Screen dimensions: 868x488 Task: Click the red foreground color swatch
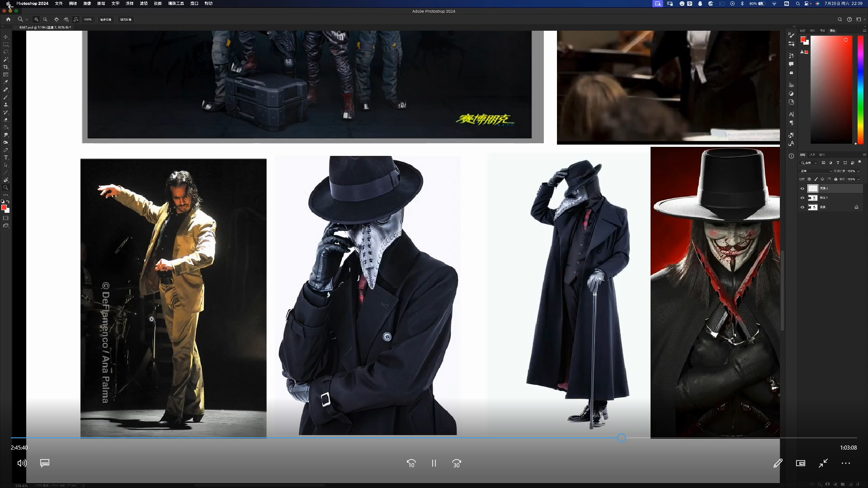click(x=4, y=207)
